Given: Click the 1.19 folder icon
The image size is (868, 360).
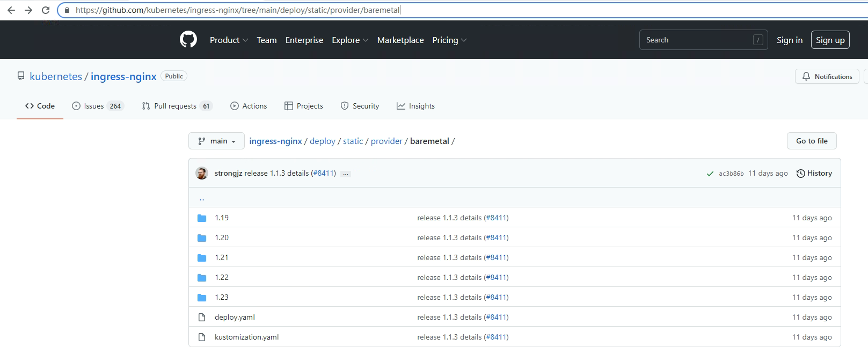Looking at the screenshot, I should tap(202, 218).
